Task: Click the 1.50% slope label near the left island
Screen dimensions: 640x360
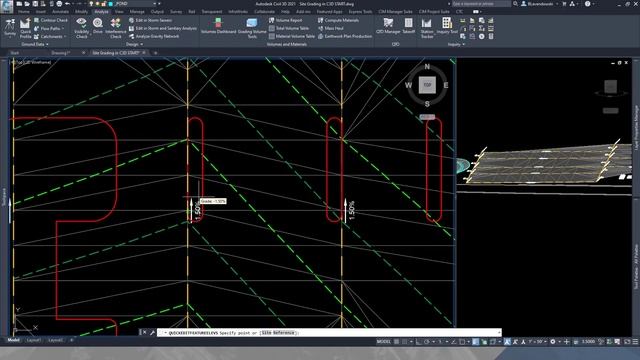Action: point(198,211)
